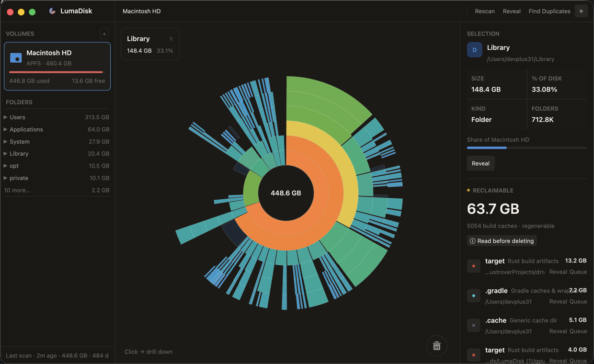
Task: Select the 4.0 GB target red dot icon
Action: [474, 355]
